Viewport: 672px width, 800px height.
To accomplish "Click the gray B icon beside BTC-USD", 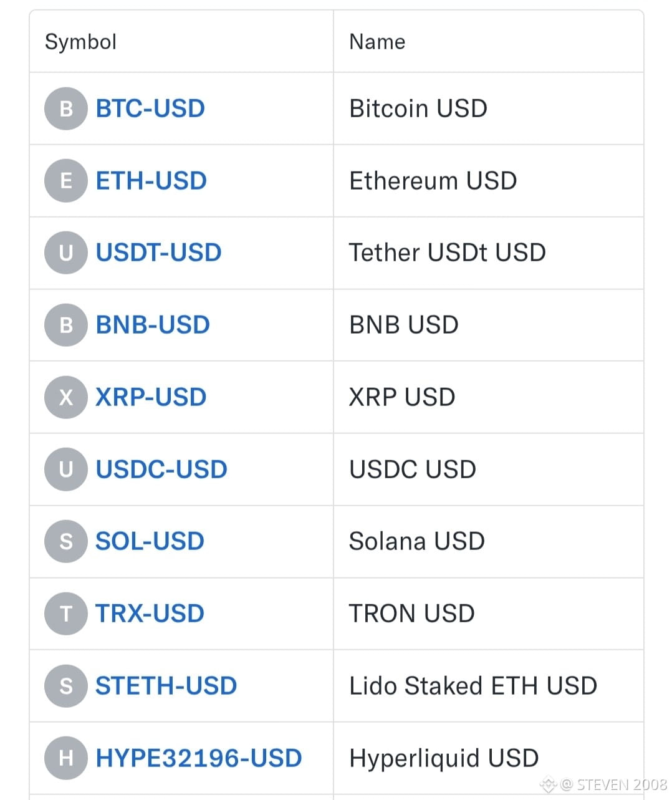I will click(x=65, y=108).
